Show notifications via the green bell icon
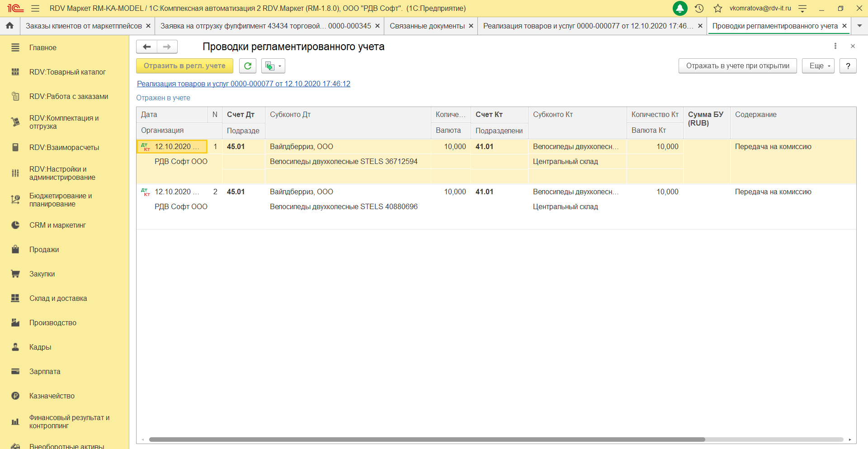 [x=680, y=8]
